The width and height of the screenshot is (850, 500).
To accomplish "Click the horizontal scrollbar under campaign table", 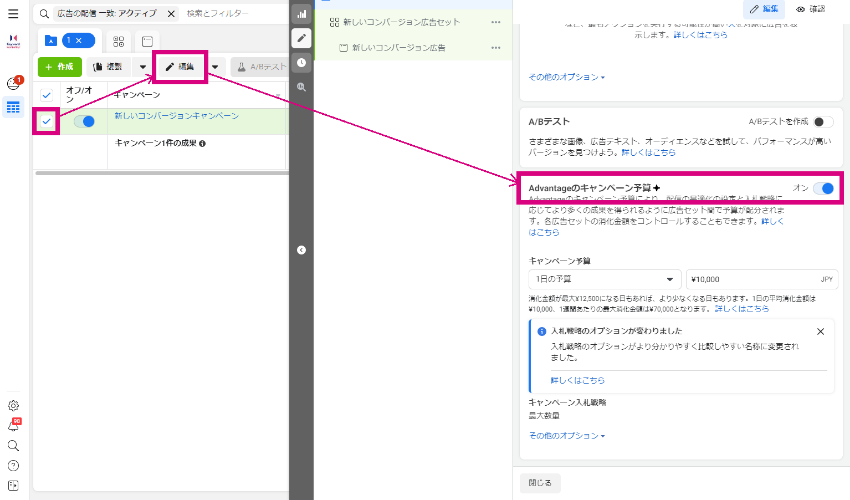I will [x=162, y=173].
